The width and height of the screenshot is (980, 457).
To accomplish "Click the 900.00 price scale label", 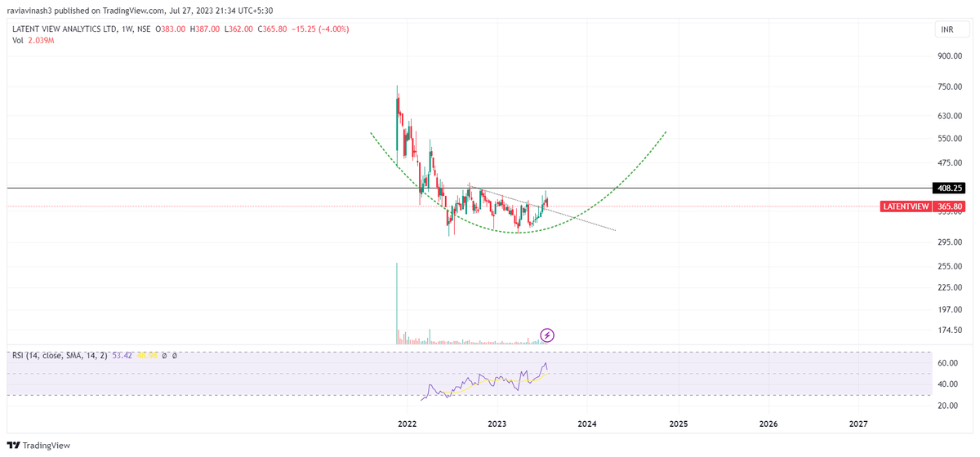I will pyautogui.click(x=951, y=56).
